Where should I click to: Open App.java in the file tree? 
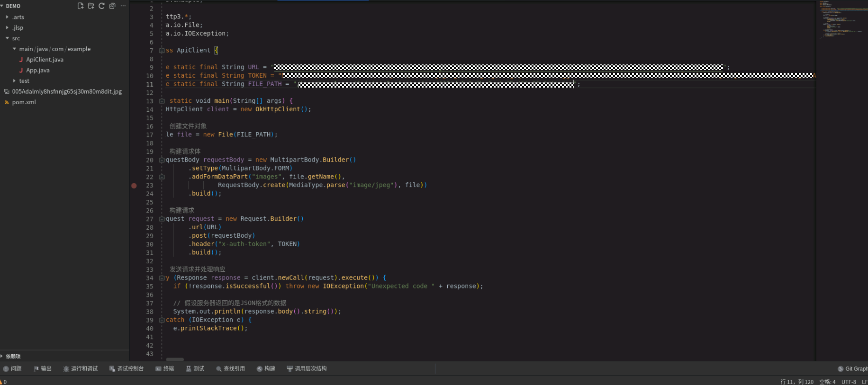click(38, 70)
